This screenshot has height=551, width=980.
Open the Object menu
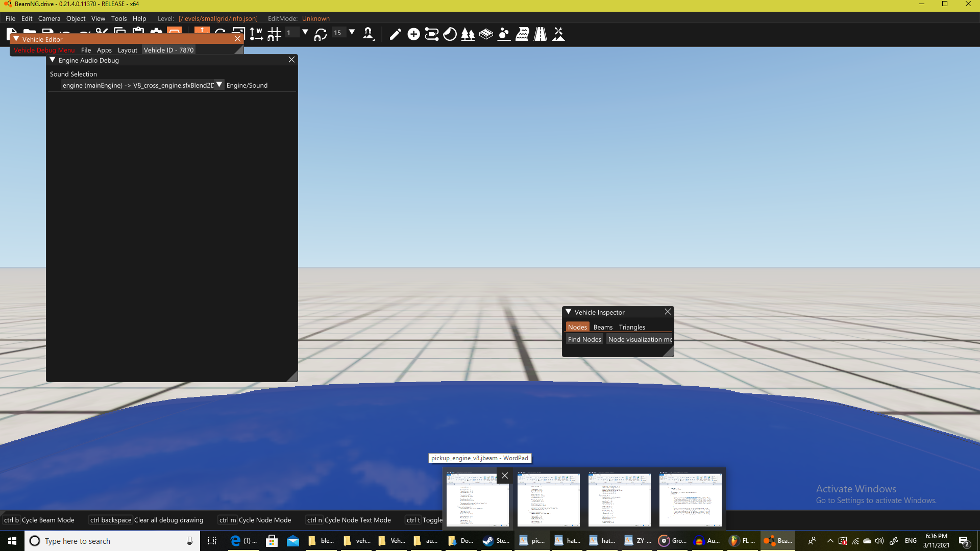76,18
